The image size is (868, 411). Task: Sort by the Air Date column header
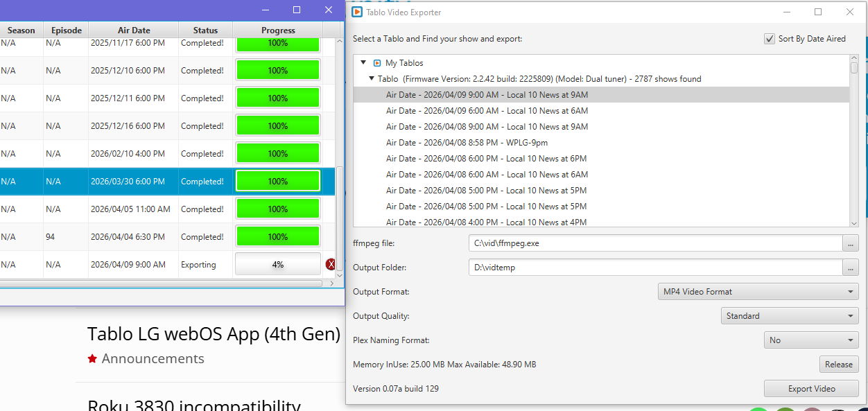coord(134,30)
